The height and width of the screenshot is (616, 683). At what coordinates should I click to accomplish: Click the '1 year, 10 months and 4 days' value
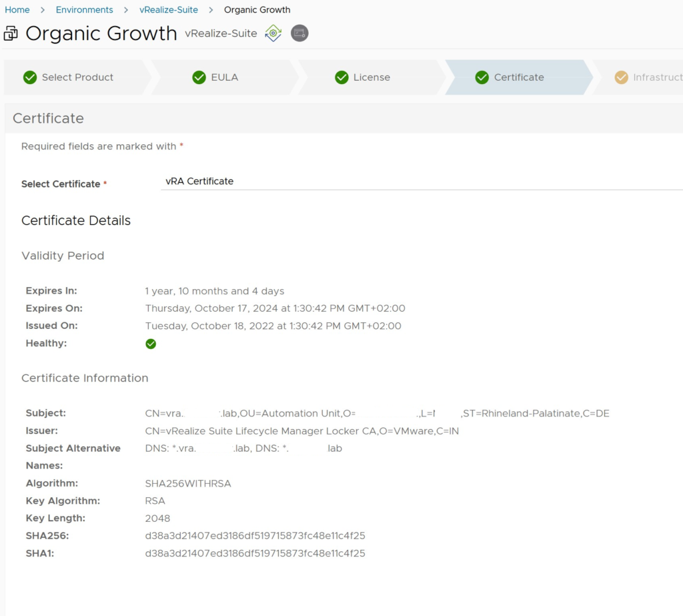click(214, 291)
